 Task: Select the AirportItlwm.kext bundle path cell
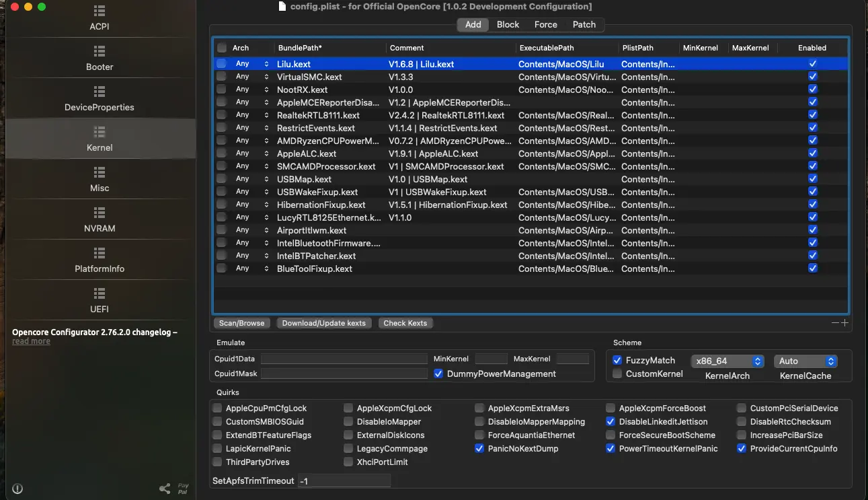pyautogui.click(x=312, y=230)
